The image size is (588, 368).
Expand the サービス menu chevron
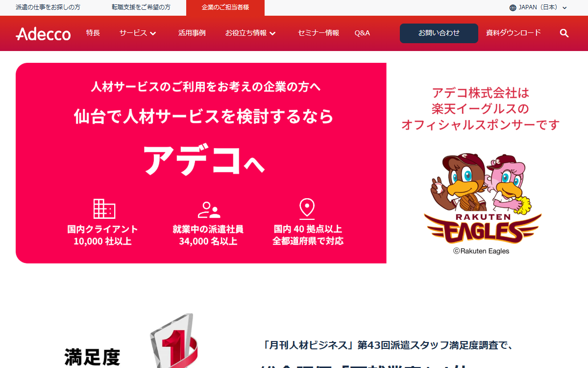pos(153,33)
